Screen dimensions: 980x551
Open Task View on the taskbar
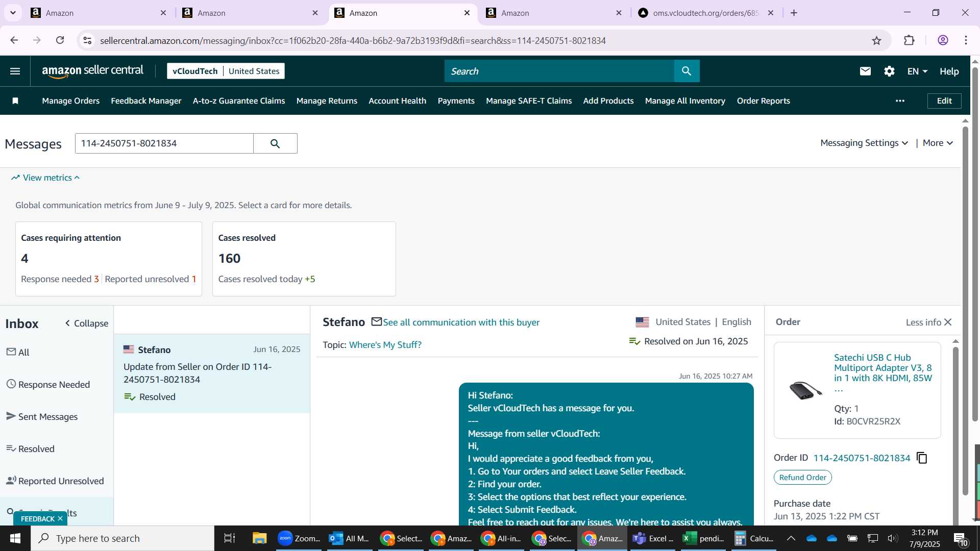[x=230, y=538]
